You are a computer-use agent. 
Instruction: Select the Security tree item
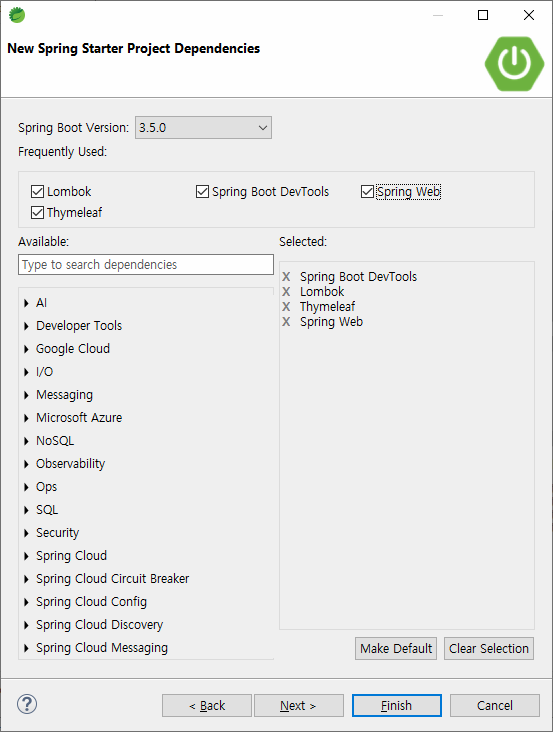click(x=57, y=533)
